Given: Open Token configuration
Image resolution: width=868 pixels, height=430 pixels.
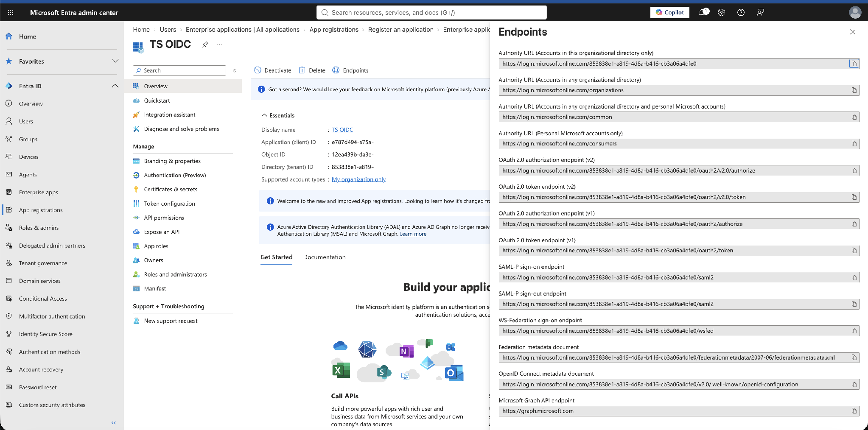Looking at the screenshot, I should point(170,204).
